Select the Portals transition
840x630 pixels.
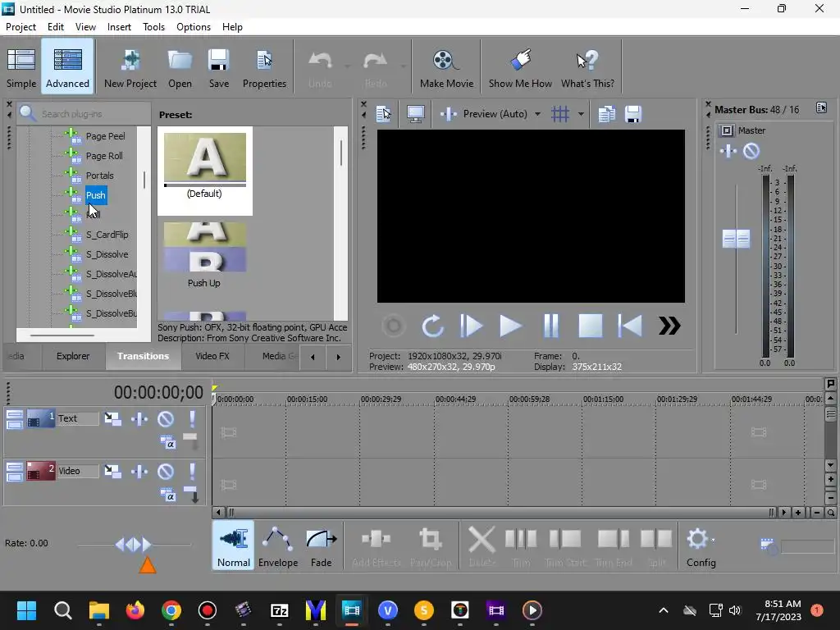point(99,176)
